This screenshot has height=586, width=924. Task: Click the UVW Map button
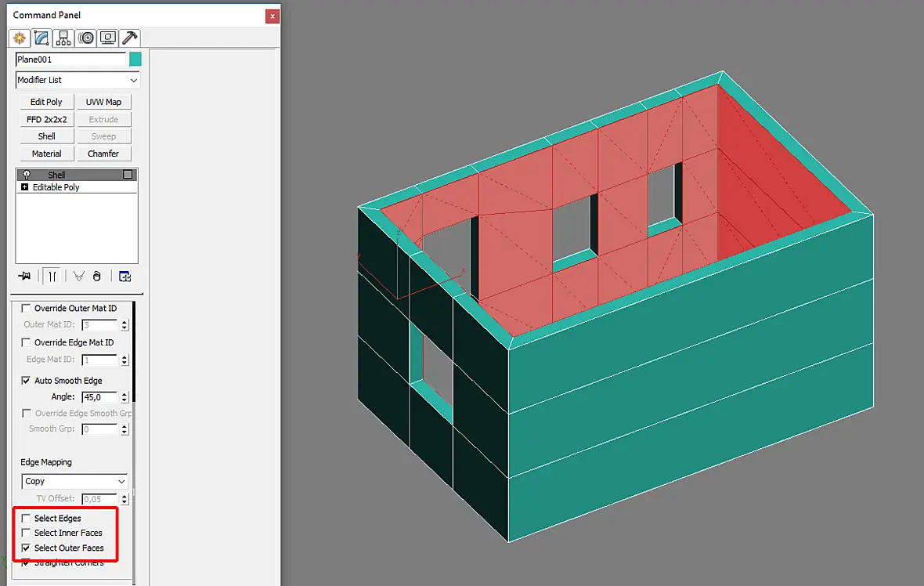click(x=103, y=102)
